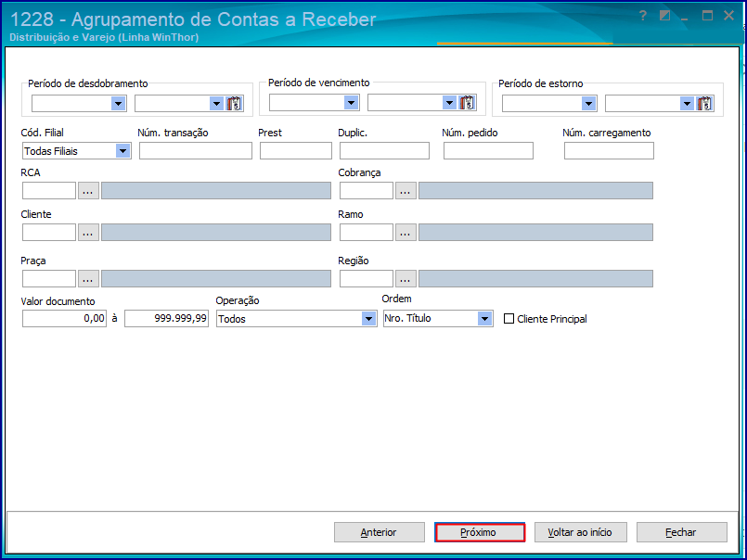
Task: Open Região lookup ellipsis button
Action: [406, 278]
